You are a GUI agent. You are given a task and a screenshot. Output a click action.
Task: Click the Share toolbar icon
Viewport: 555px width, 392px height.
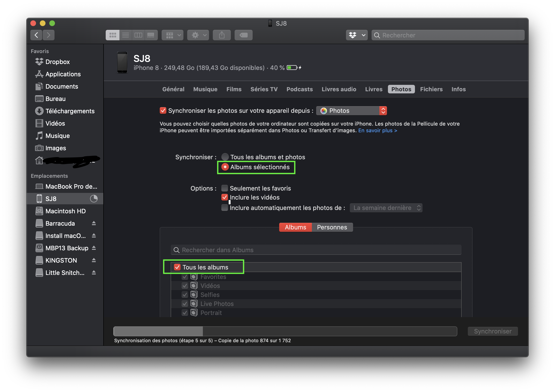click(222, 35)
